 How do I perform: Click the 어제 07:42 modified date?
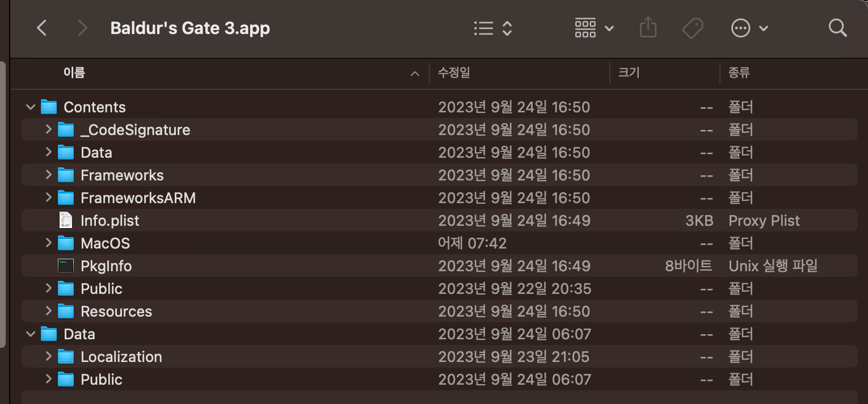pos(472,243)
